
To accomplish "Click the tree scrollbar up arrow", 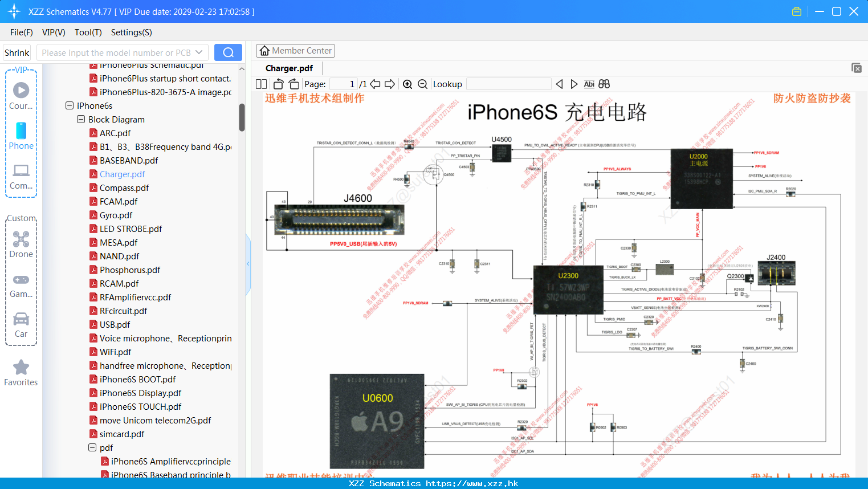I will [242, 69].
